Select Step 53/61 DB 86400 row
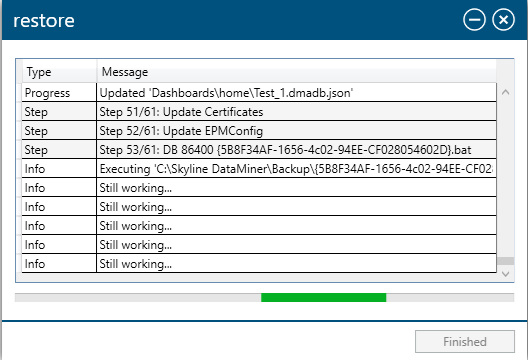528x360 pixels. pos(259,150)
